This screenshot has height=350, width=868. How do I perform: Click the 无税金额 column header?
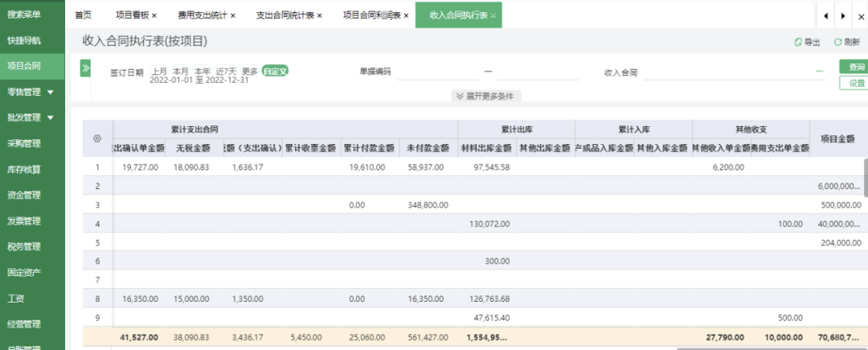click(x=194, y=148)
